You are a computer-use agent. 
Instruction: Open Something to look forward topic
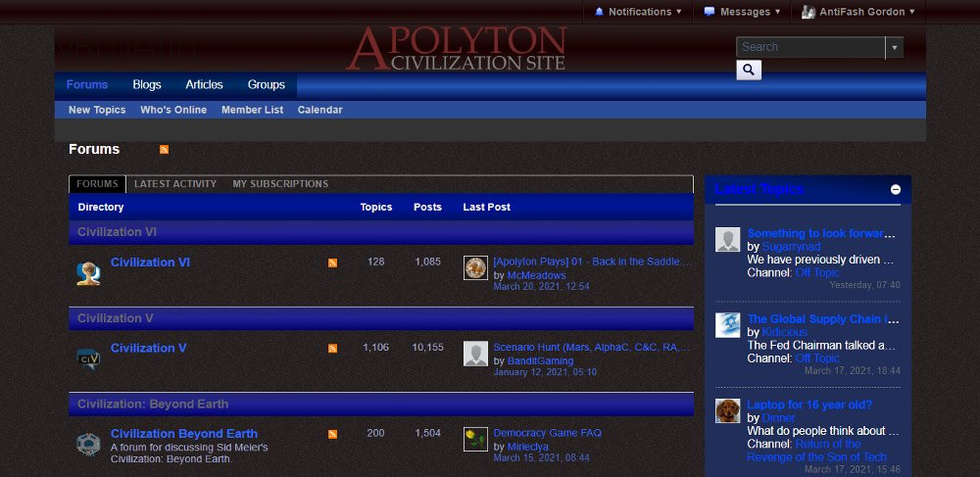click(821, 233)
